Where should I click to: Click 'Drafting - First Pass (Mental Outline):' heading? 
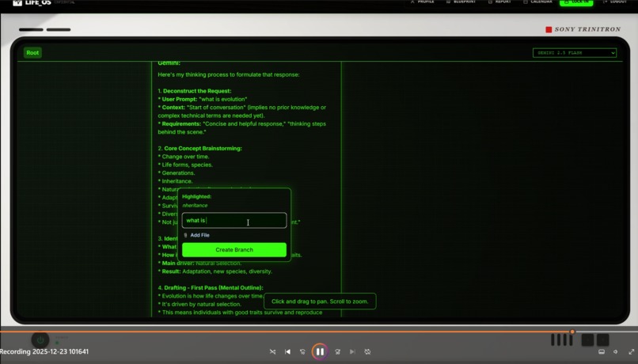tap(214, 288)
